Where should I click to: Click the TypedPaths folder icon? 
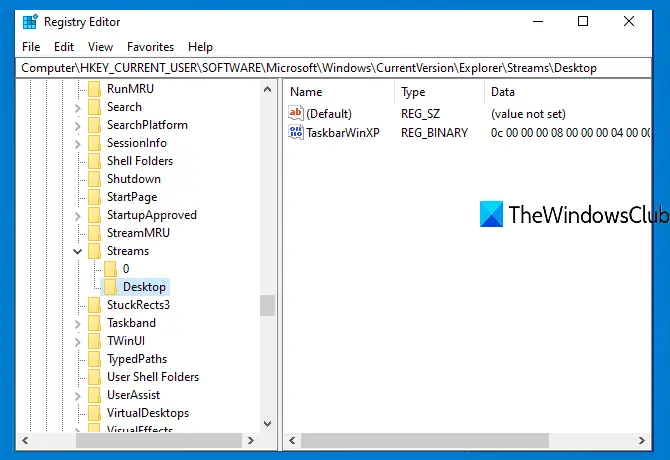[x=94, y=359]
